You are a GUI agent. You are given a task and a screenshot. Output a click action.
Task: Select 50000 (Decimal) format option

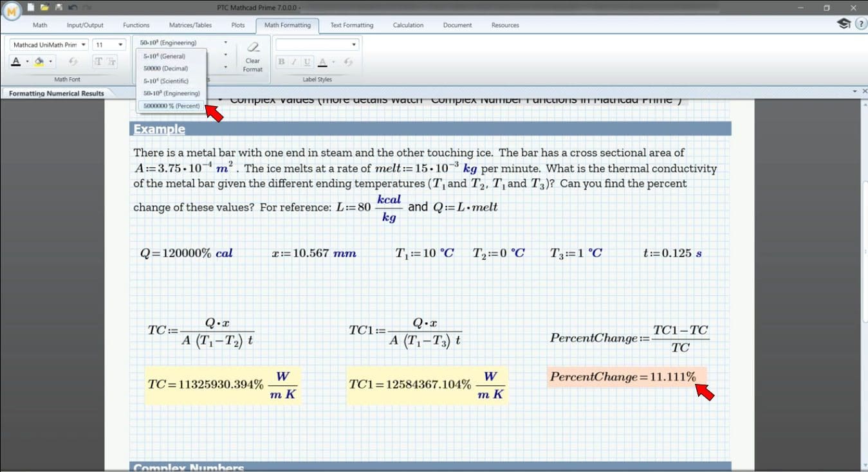pos(172,68)
